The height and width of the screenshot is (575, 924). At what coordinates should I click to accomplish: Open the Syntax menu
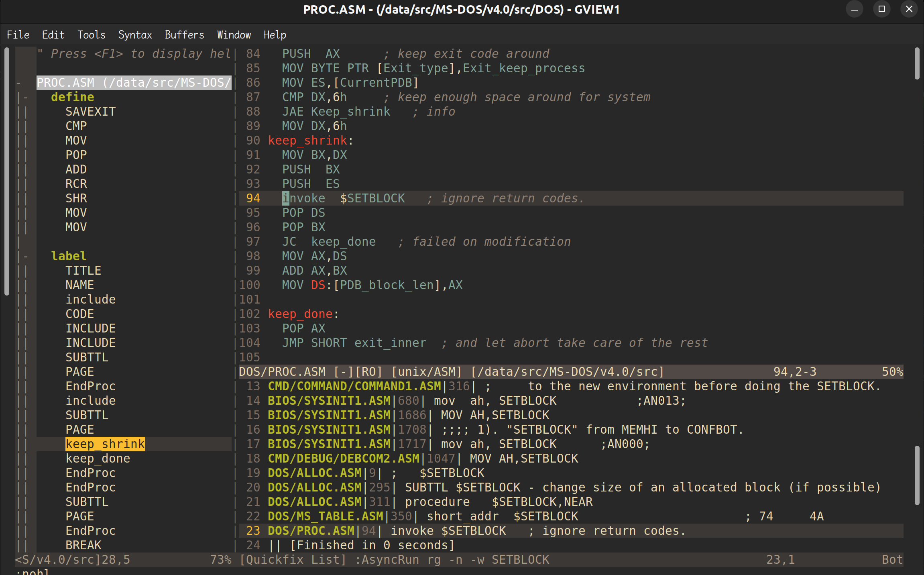pos(135,35)
